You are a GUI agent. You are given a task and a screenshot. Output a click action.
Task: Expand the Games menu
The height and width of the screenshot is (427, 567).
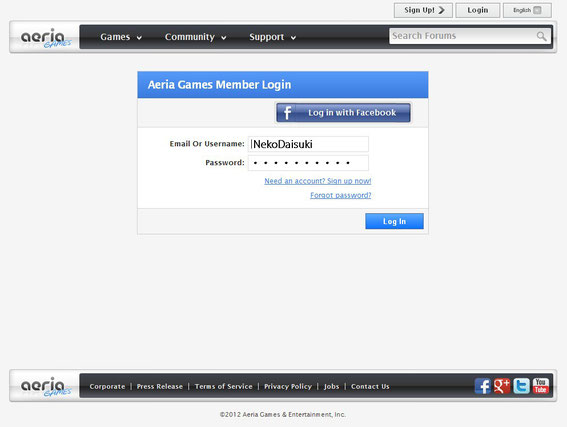pyautogui.click(x=121, y=37)
